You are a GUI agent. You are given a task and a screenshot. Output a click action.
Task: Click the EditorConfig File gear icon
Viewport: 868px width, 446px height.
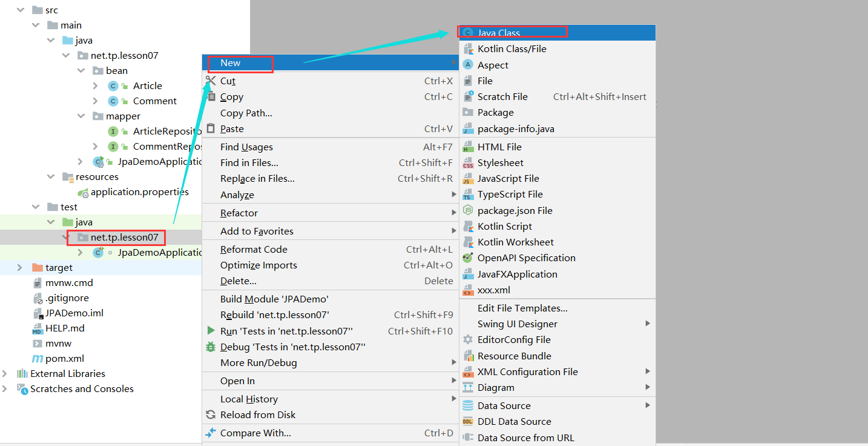[468, 339]
